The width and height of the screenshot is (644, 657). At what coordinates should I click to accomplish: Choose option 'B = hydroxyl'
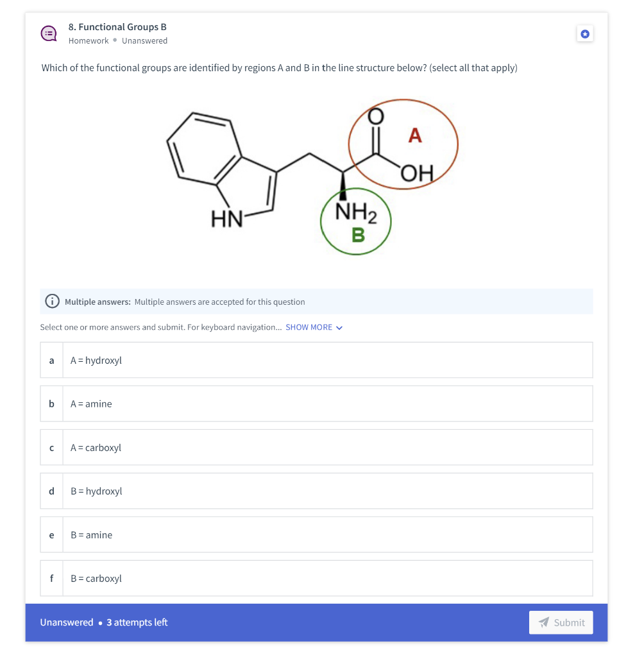[x=316, y=491]
